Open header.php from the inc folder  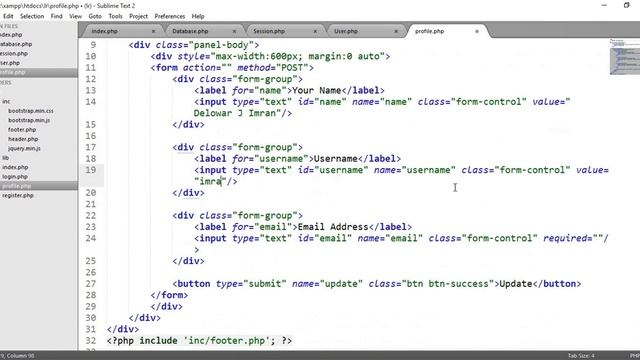pos(23,139)
